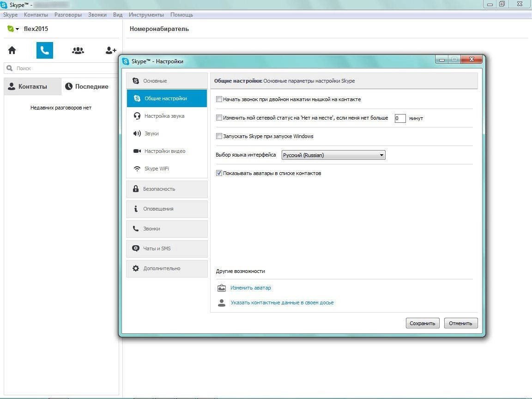Expand the Чаты и SMS section

pos(167,248)
